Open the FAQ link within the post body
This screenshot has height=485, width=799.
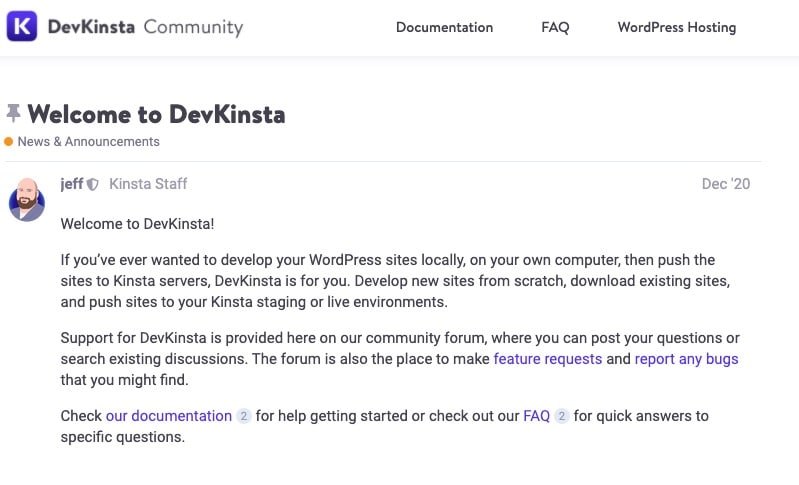coord(537,416)
